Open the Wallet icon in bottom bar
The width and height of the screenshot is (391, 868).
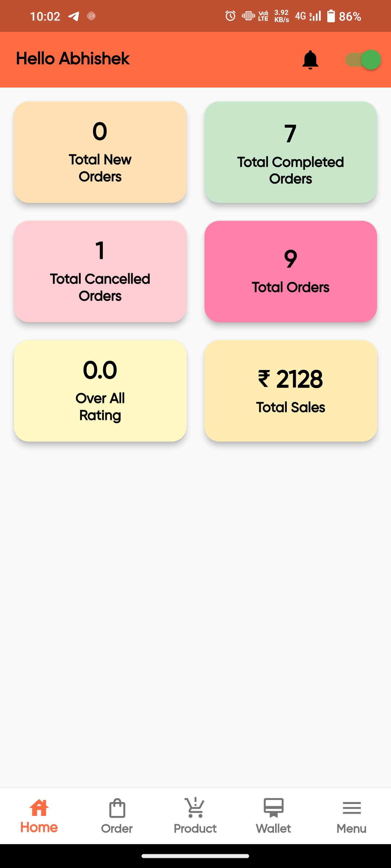pyautogui.click(x=273, y=808)
